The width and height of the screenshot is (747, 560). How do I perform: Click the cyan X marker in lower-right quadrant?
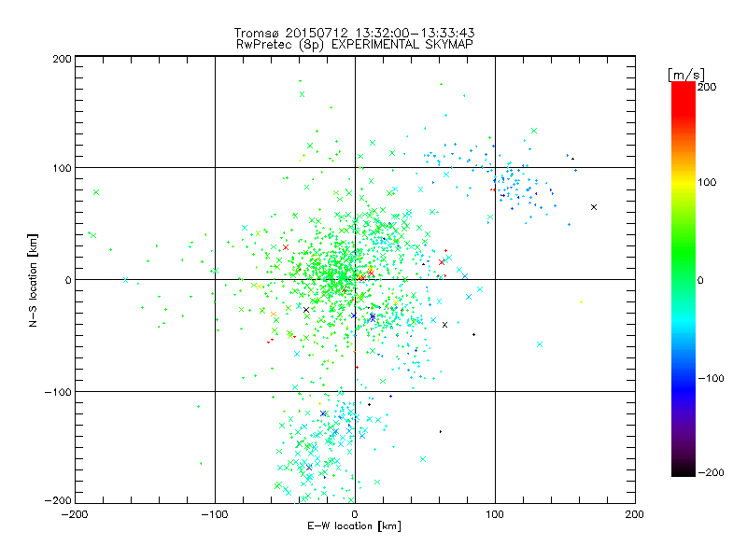coord(540,344)
